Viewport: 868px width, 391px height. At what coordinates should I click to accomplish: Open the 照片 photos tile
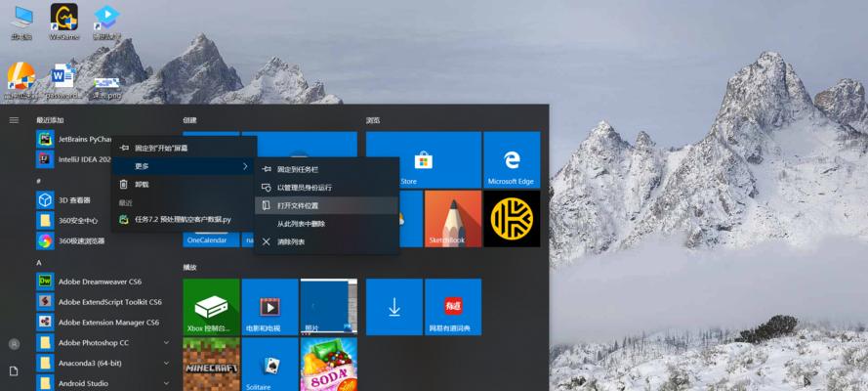[328, 307]
